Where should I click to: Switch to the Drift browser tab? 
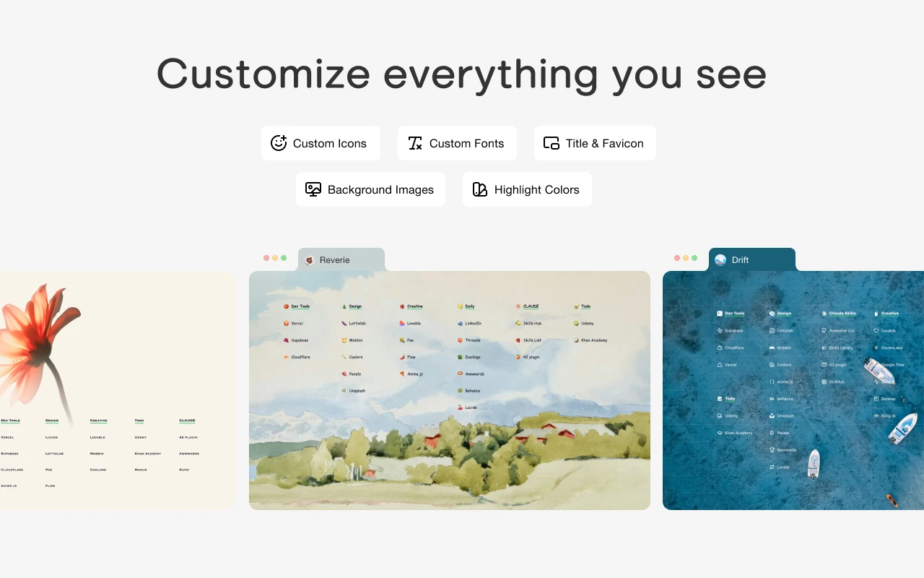[x=751, y=260]
